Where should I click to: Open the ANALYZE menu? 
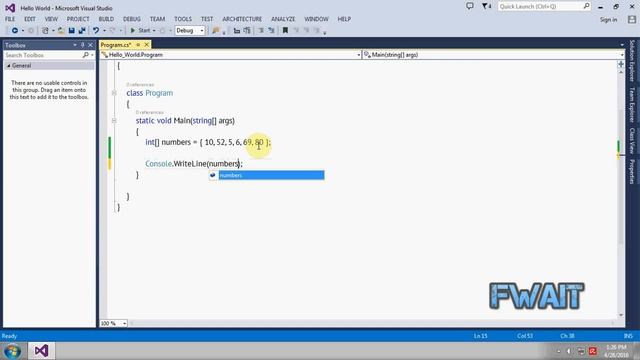click(x=283, y=19)
